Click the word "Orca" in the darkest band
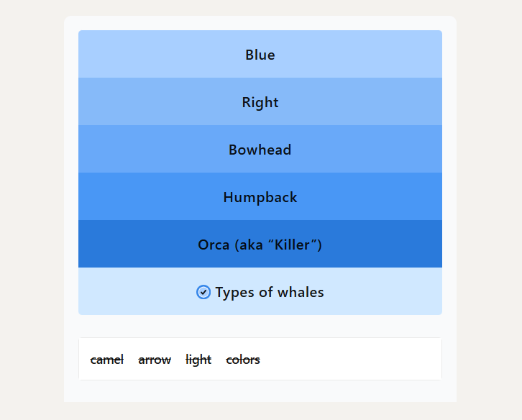 214,245
